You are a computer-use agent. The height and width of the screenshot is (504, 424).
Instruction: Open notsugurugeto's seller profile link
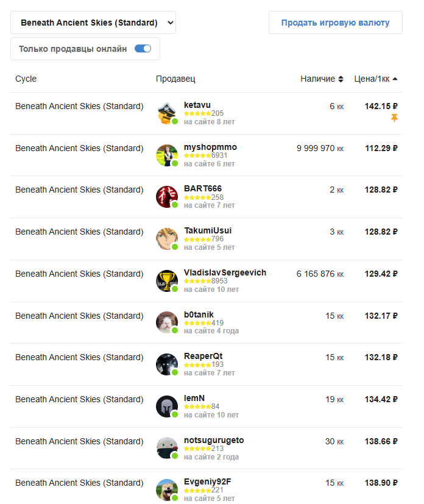[214, 440]
